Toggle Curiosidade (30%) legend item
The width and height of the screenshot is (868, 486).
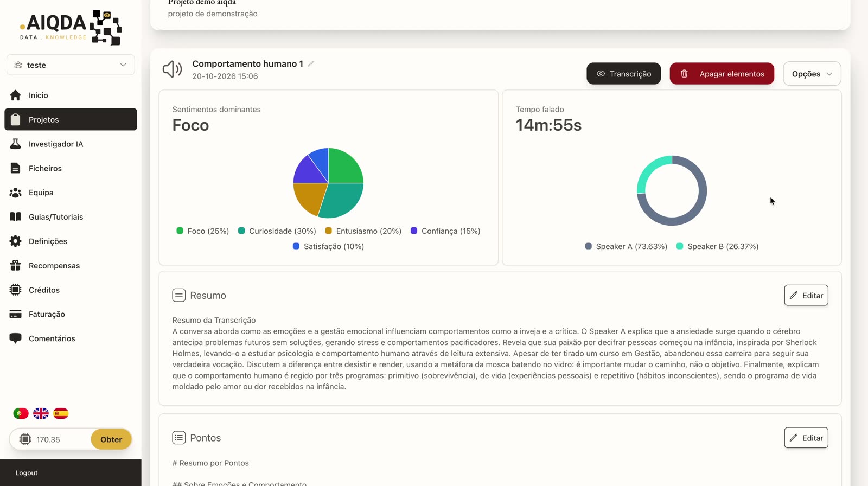tap(277, 231)
